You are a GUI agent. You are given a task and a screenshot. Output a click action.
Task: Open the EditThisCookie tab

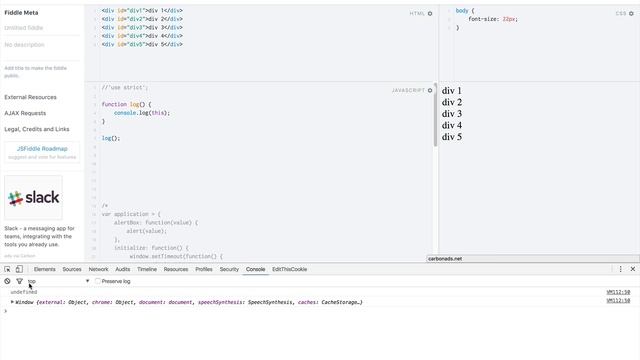point(289,269)
